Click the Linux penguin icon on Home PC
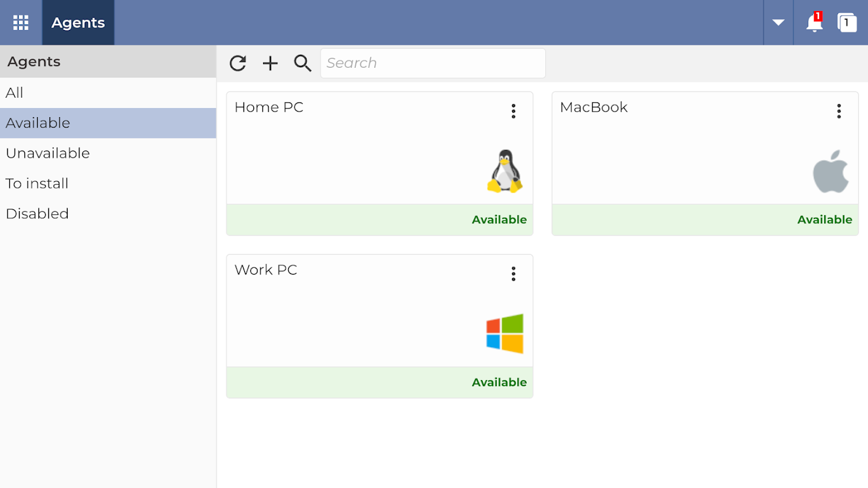Image resolution: width=868 pixels, height=488 pixels. coord(505,171)
